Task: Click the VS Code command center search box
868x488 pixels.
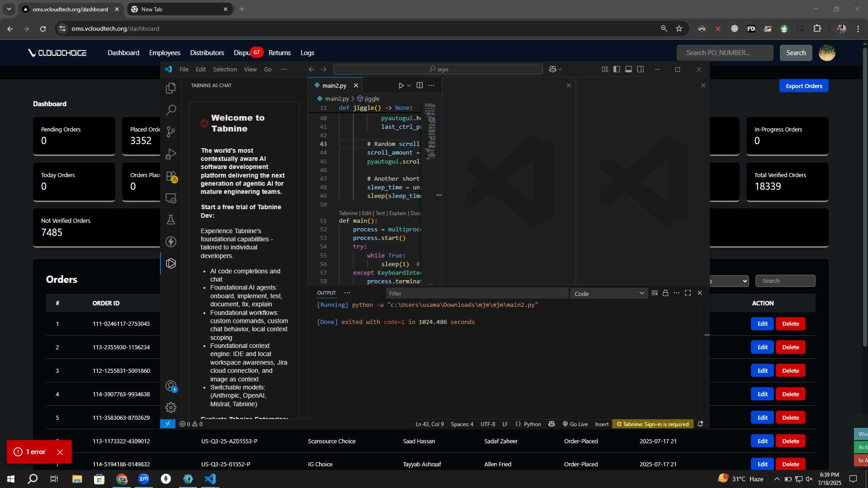Action: click(438, 69)
